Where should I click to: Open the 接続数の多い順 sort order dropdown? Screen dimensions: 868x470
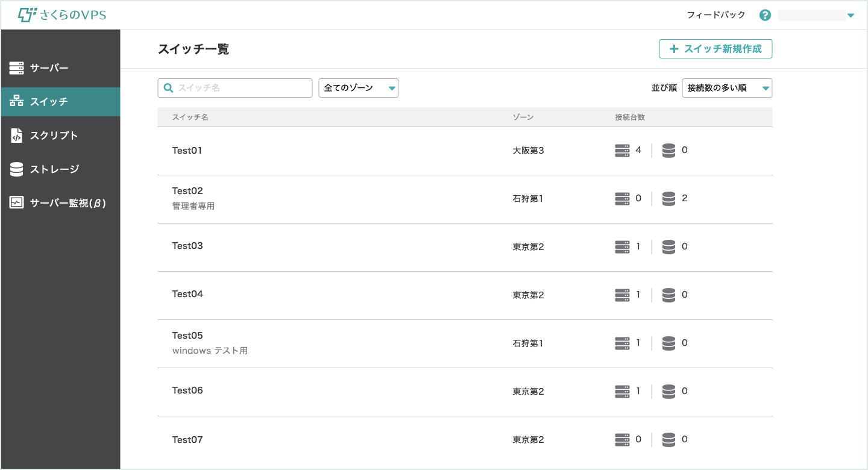[x=727, y=88]
